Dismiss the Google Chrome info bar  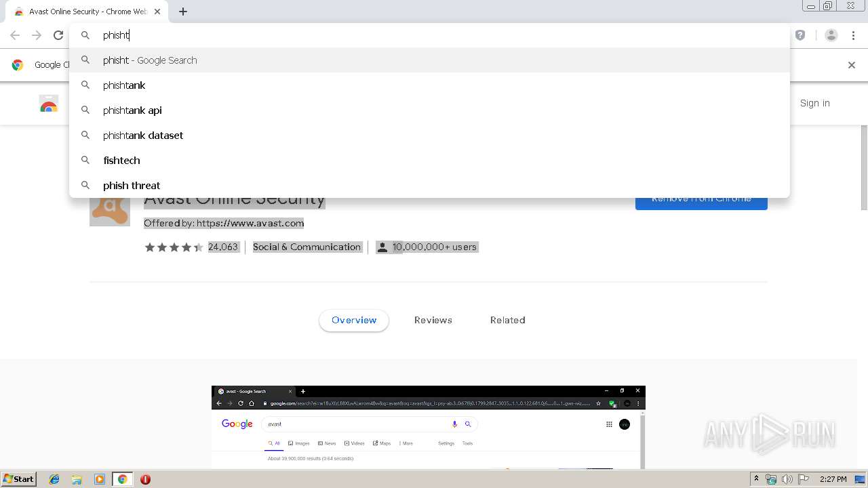pyautogui.click(x=852, y=65)
